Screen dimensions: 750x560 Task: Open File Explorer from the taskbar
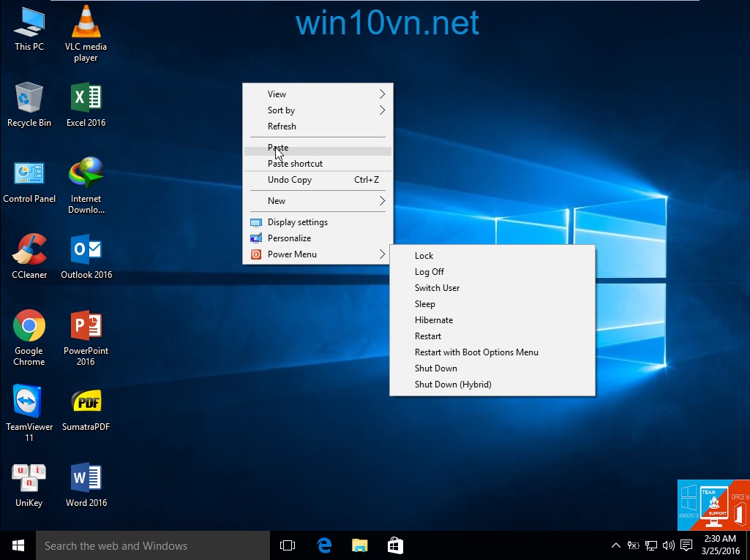click(x=359, y=545)
